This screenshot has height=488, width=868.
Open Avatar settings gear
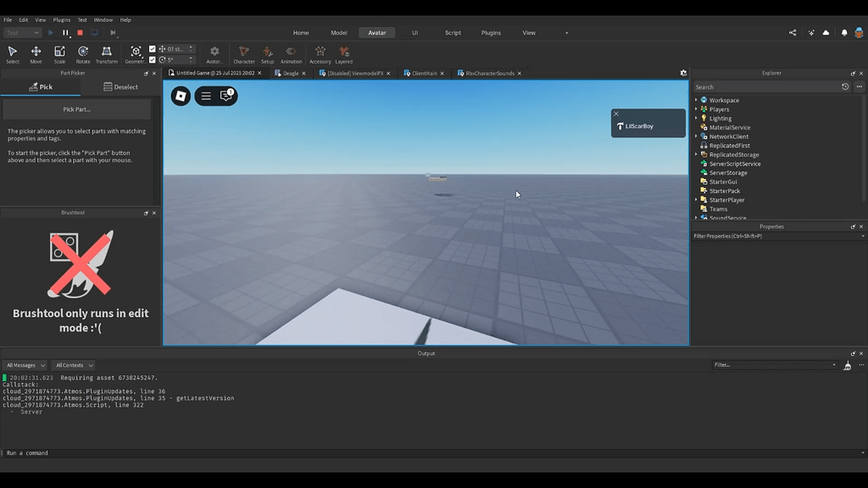[214, 54]
